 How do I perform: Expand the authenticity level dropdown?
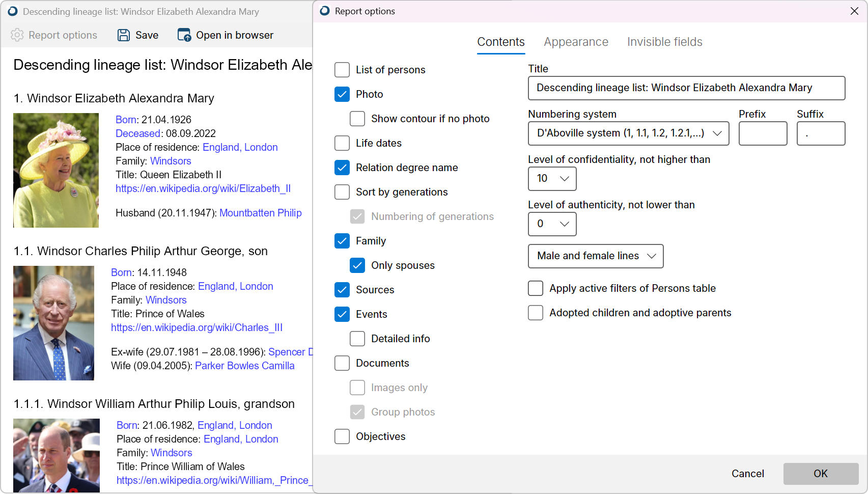(552, 224)
